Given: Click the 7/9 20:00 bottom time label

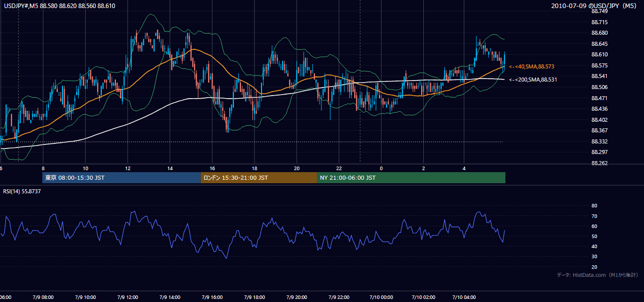Looking at the screenshot, I should [296, 297].
